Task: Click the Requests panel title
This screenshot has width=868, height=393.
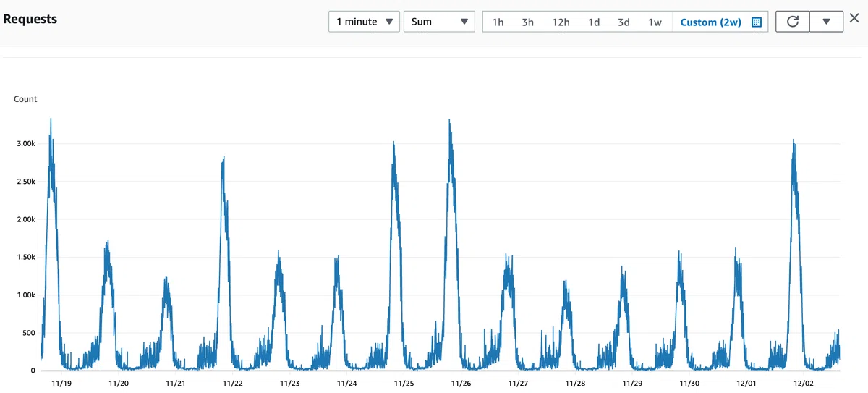Action: click(30, 19)
